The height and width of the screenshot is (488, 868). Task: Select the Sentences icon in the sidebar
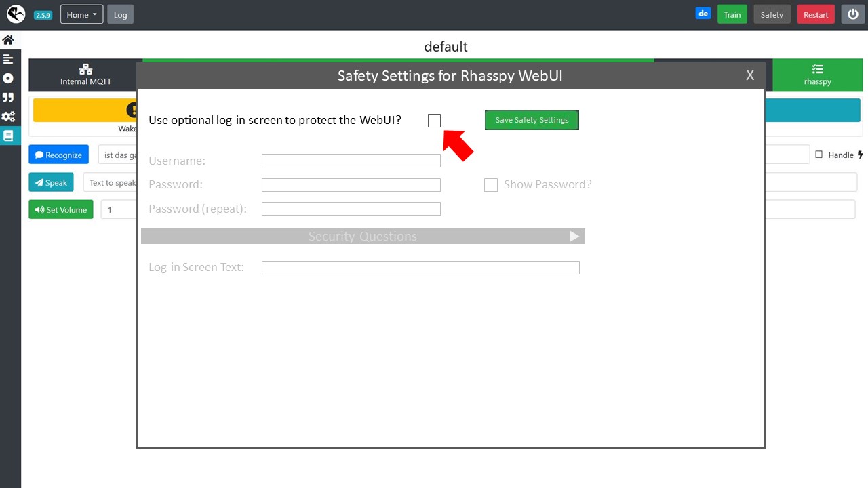click(9, 59)
